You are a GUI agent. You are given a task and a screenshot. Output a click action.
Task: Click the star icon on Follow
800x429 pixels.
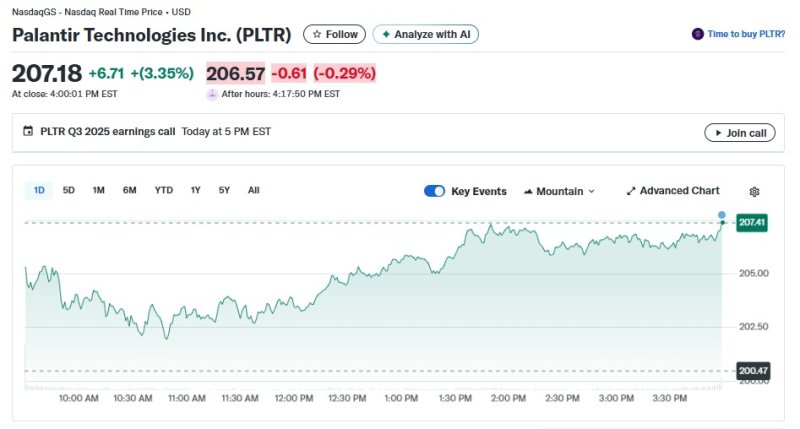pos(317,34)
